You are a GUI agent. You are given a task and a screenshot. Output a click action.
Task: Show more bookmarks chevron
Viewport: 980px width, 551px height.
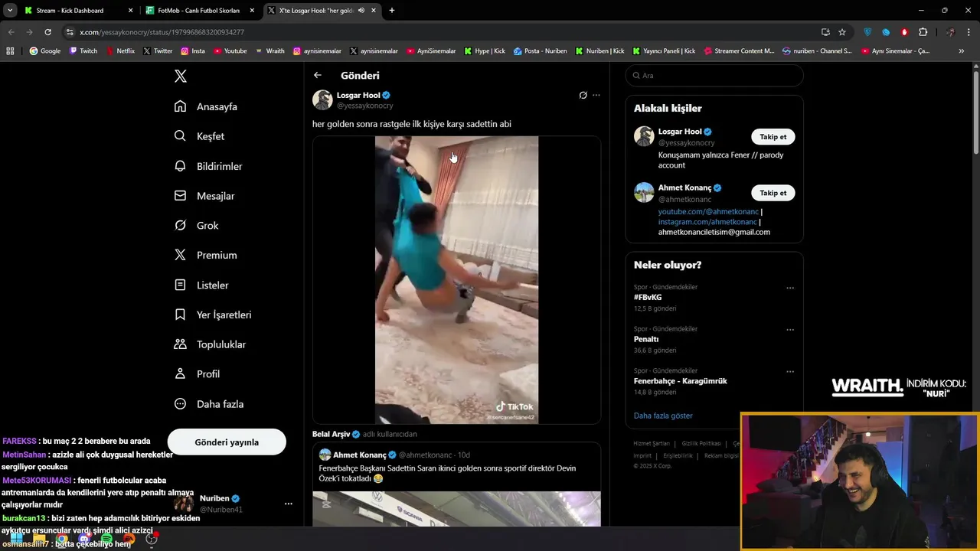[x=962, y=51]
